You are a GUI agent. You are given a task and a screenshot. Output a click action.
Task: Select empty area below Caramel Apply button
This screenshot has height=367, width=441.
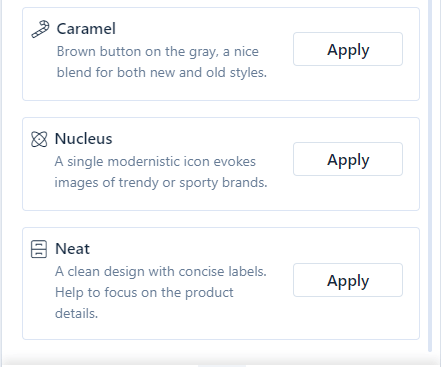pos(348,83)
